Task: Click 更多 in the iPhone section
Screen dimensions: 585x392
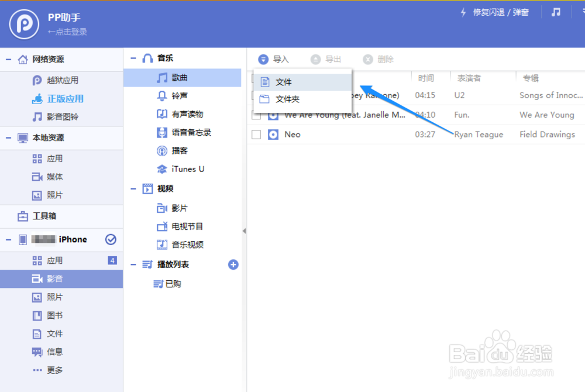Action: (x=54, y=370)
